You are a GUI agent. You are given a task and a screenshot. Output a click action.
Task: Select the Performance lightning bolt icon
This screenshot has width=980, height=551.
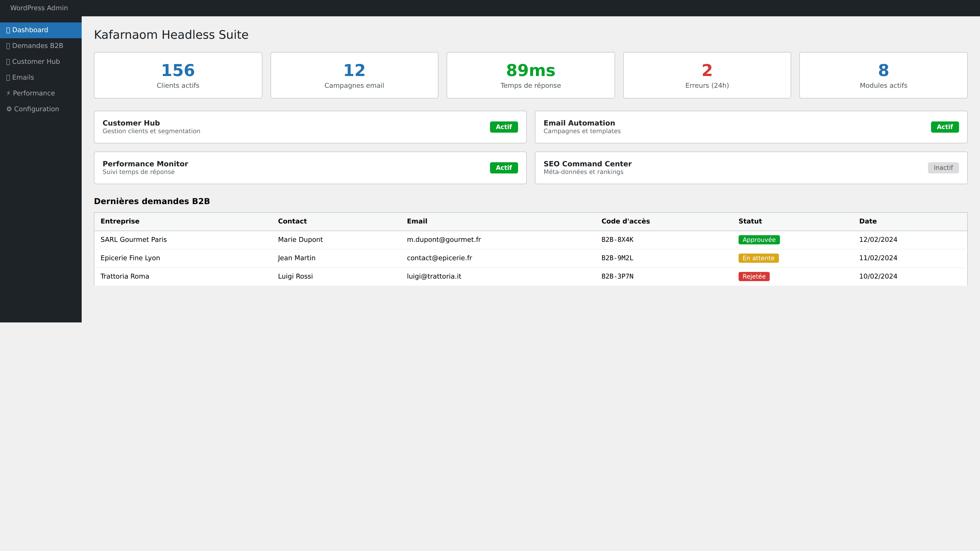(x=9, y=93)
